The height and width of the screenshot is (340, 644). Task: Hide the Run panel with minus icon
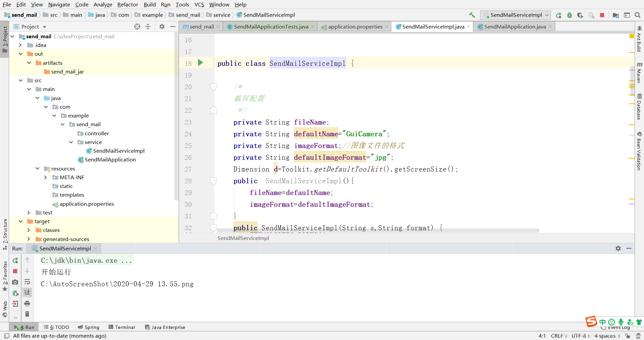(629, 248)
